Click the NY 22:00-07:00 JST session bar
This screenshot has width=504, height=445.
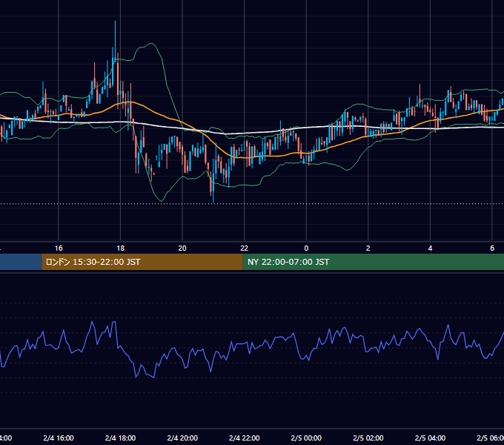coord(373,262)
